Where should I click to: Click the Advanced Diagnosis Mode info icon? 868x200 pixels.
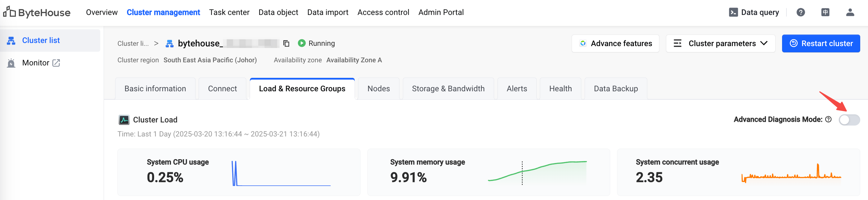828,119
